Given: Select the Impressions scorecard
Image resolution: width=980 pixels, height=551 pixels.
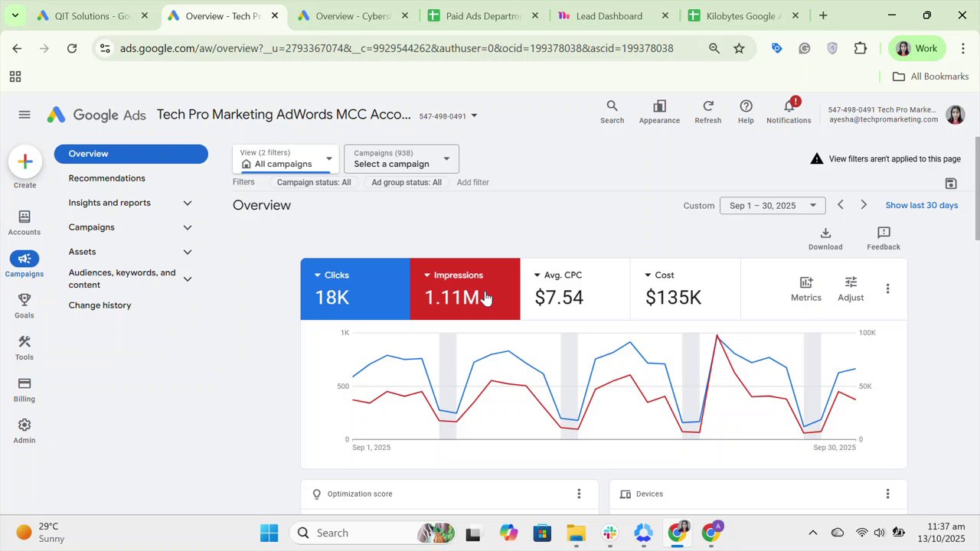Looking at the screenshot, I should (465, 289).
